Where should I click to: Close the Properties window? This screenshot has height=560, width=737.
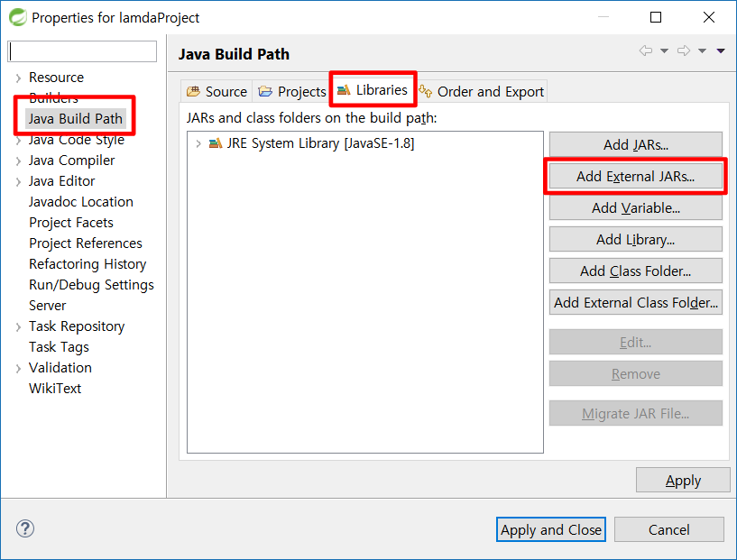tap(709, 17)
